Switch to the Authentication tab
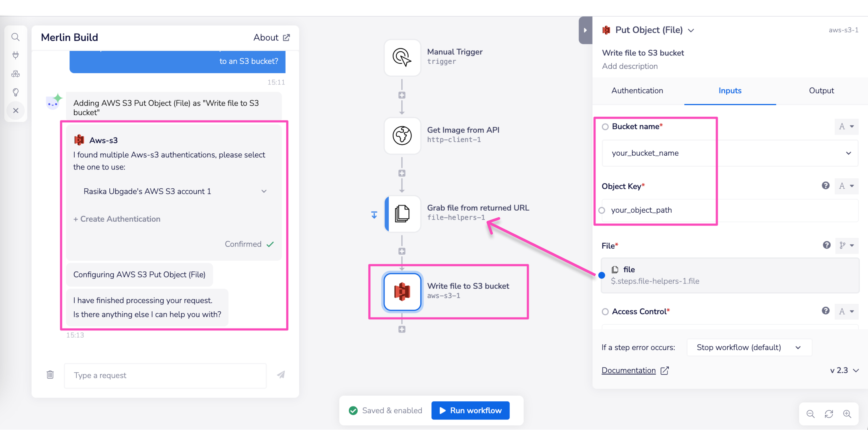The width and height of the screenshot is (868, 445). 637,91
